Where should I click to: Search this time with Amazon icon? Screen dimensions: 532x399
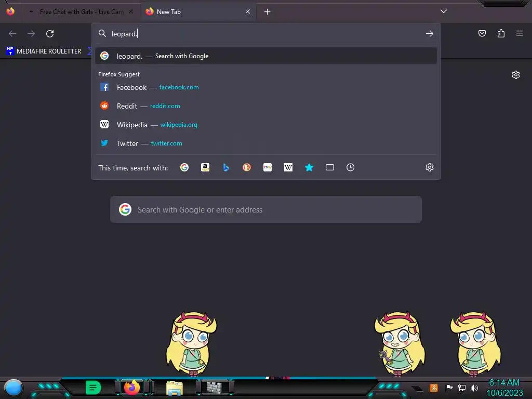point(205,167)
